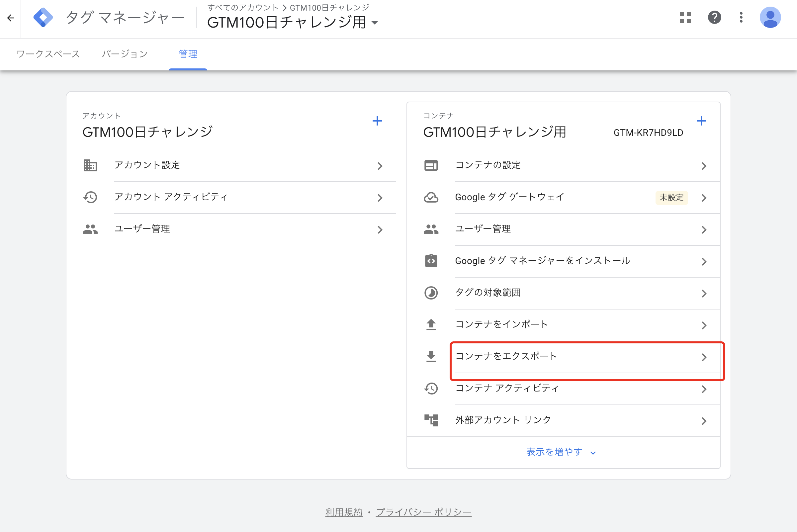Open the three-dot more options menu
The image size is (797, 532).
click(741, 17)
